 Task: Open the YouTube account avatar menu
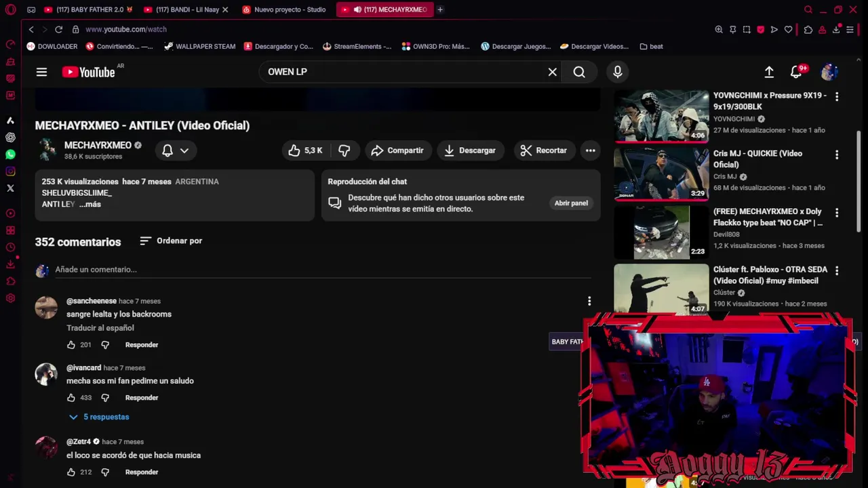[x=829, y=72]
